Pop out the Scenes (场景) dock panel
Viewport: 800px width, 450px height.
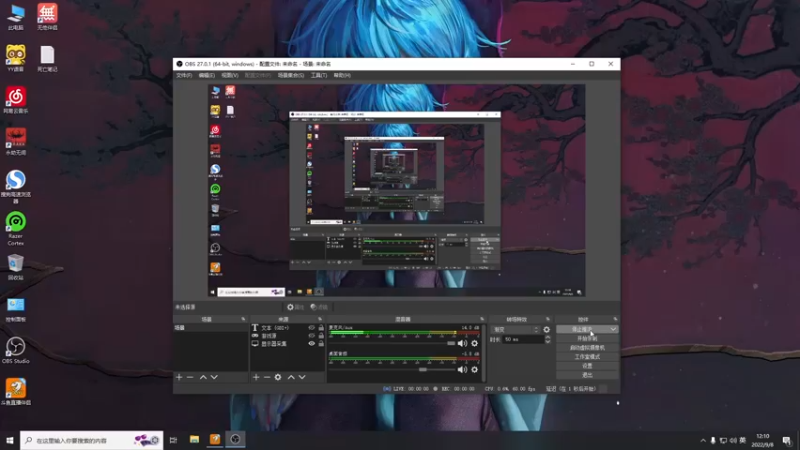(x=243, y=319)
